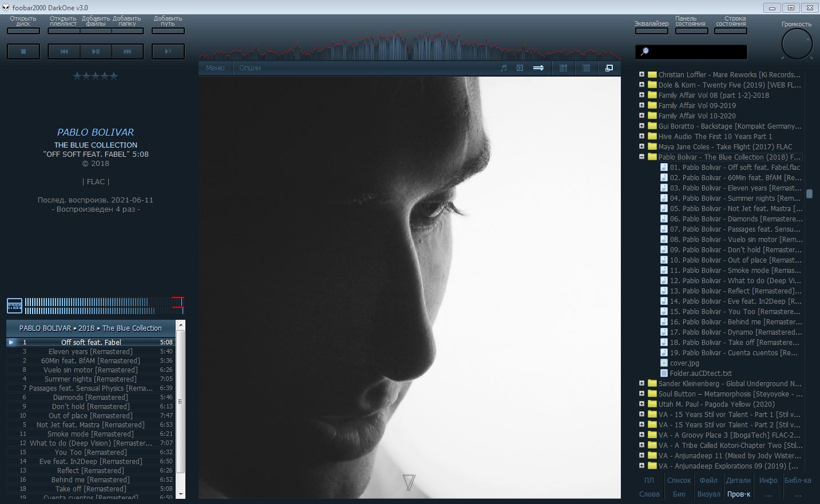820x504 pixels.
Task: Rate the track with the fifth star
Action: point(114,76)
